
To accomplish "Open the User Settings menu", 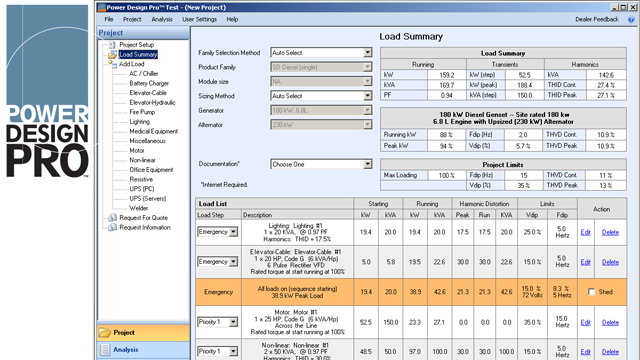I will click(x=199, y=19).
